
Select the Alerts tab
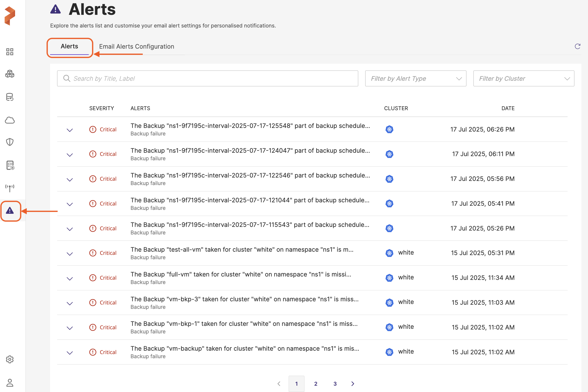[x=69, y=46]
